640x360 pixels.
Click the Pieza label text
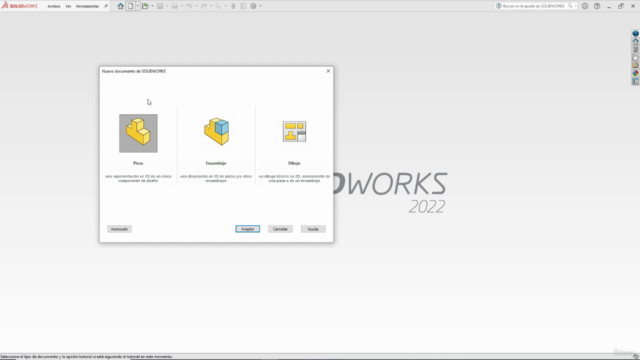[x=138, y=163]
